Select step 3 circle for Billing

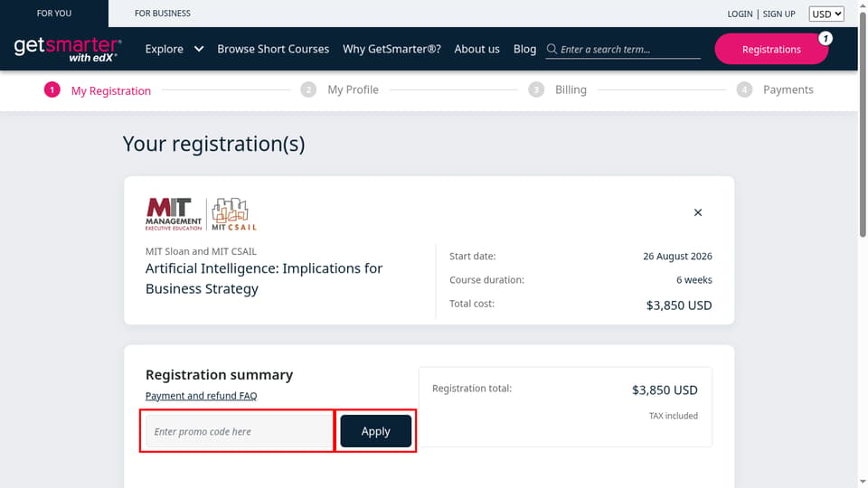536,89
